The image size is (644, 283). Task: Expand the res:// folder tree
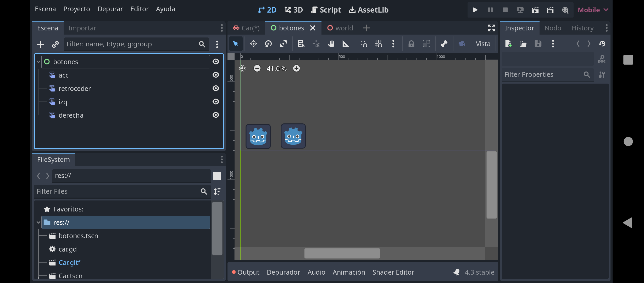38,222
